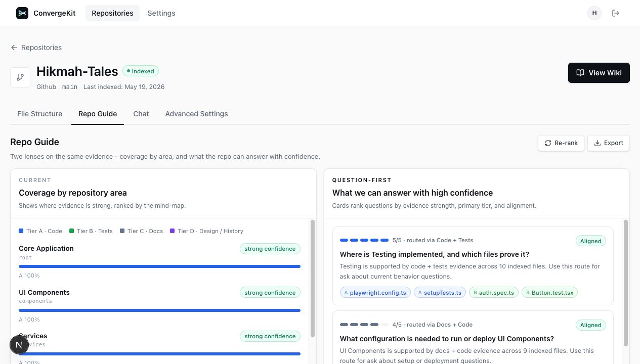The height and width of the screenshot is (364, 640).
Task: Click the Export button
Action: coord(609,143)
